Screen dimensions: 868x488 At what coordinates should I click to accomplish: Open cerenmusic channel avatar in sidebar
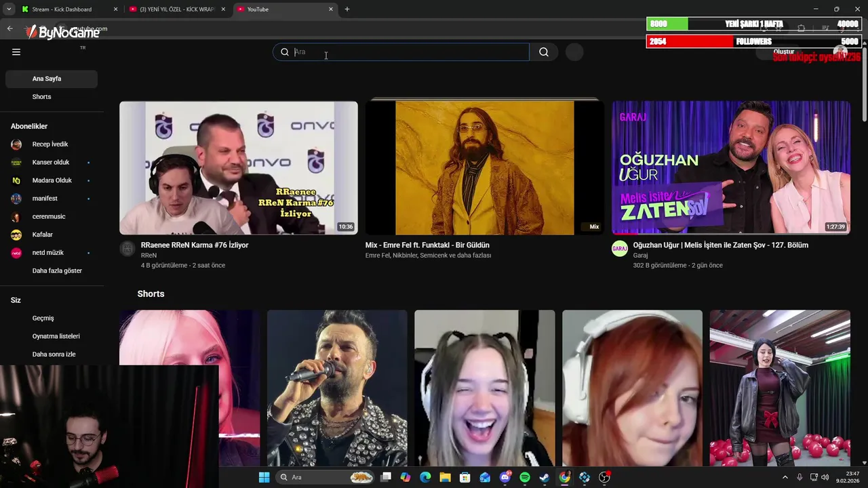coord(16,217)
